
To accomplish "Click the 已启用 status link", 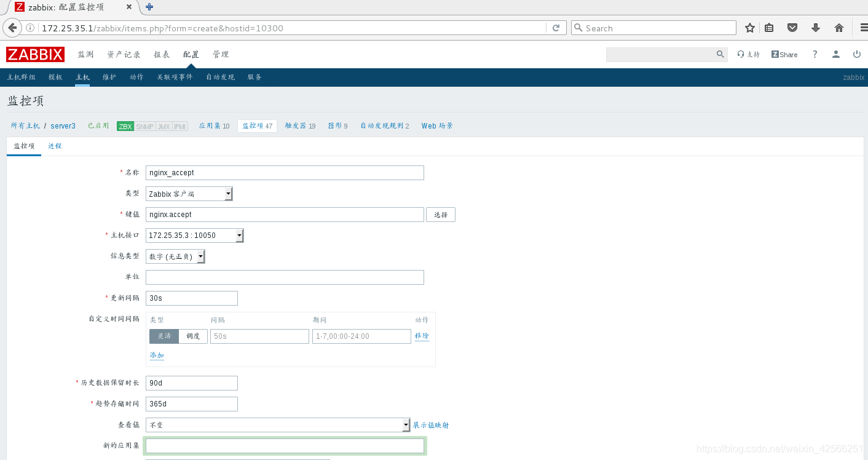I will pos(98,125).
